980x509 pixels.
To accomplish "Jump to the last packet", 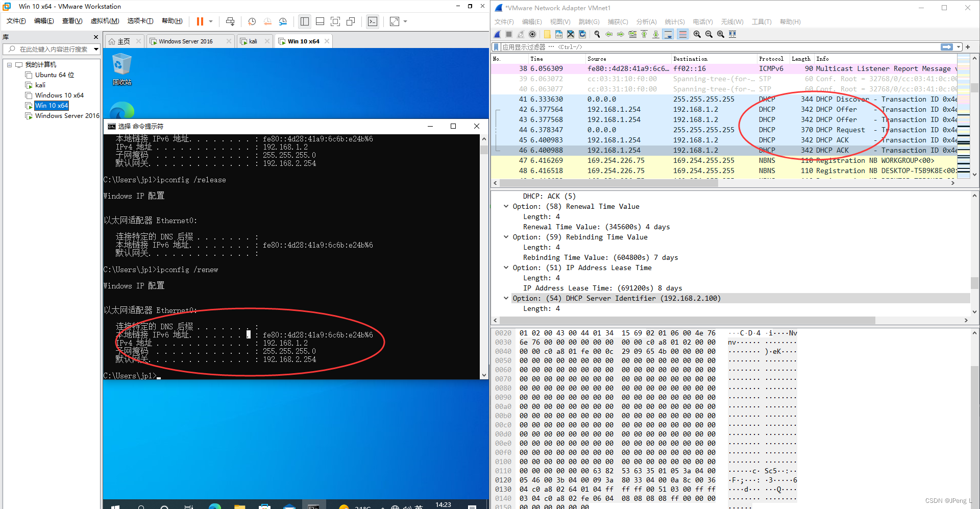I will coord(656,34).
